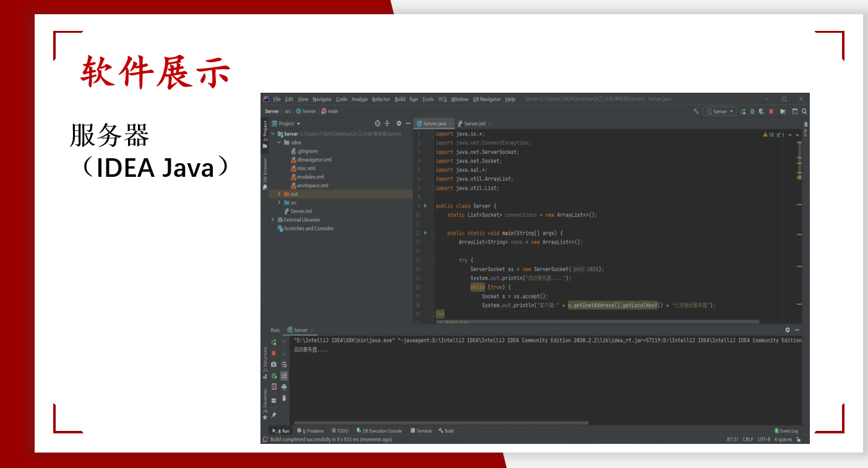Toggle scroll to end in console
This screenshot has width=868, height=468.
[284, 375]
